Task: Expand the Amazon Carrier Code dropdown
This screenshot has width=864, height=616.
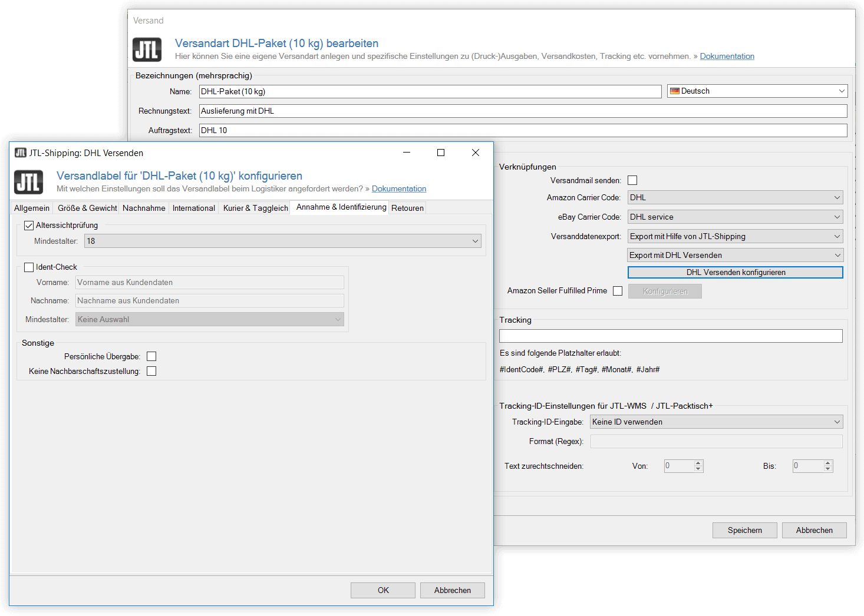Action: click(735, 198)
